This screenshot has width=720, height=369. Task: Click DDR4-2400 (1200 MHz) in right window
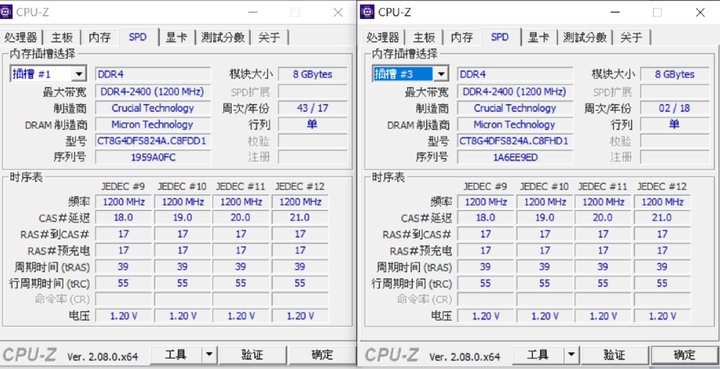[515, 91]
